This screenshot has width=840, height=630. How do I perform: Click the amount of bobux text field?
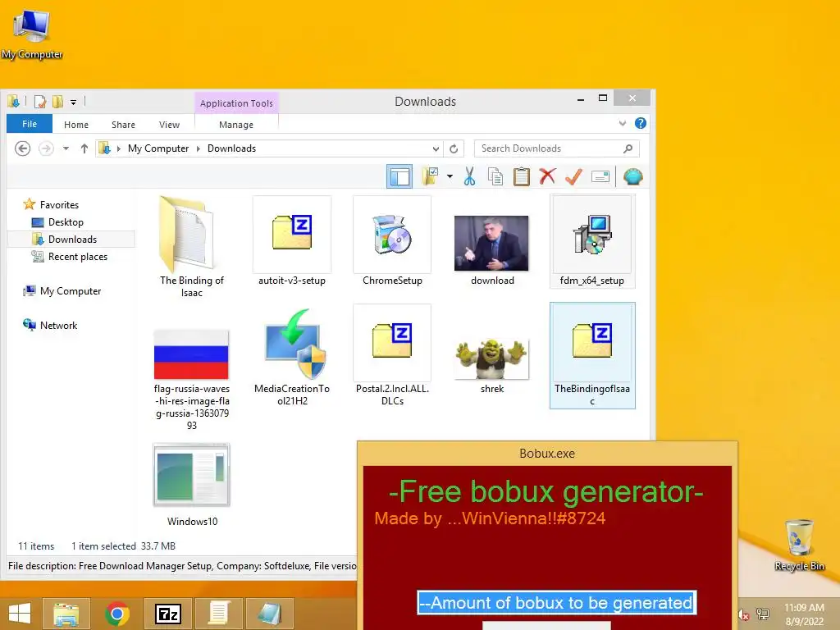coord(557,603)
